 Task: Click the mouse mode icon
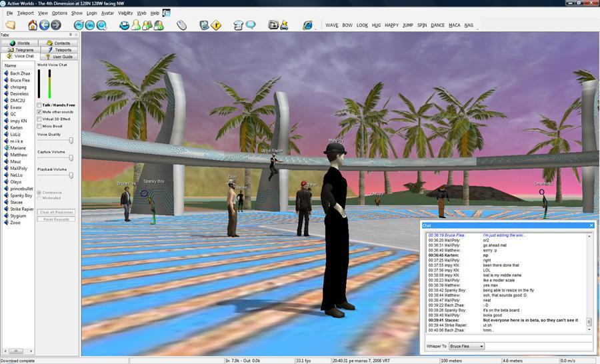pos(182,25)
